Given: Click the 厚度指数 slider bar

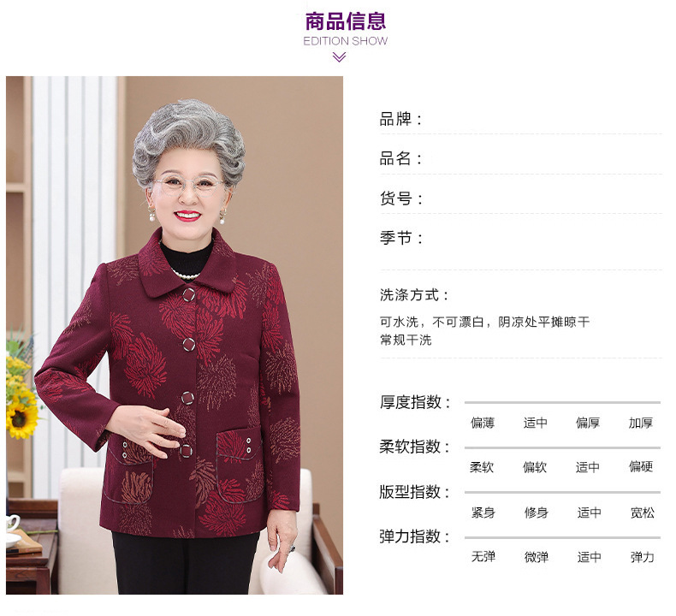Looking at the screenshot, I should [x=562, y=402].
